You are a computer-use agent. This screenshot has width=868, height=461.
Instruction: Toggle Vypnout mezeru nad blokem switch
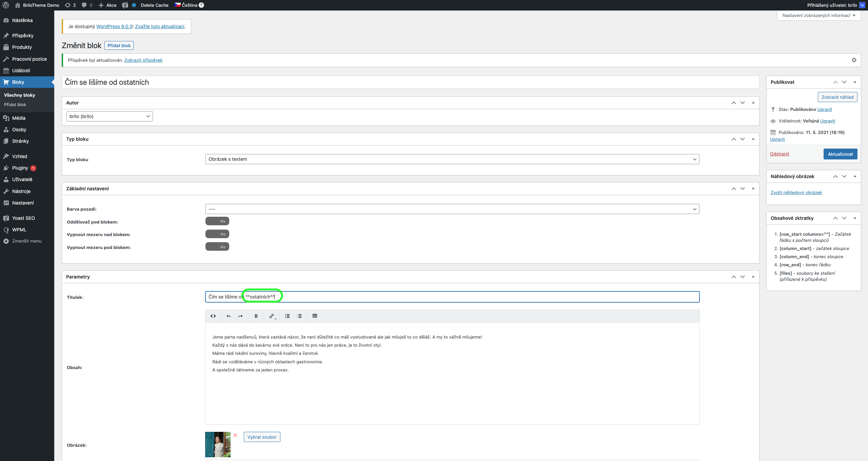(x=217, y=234)
